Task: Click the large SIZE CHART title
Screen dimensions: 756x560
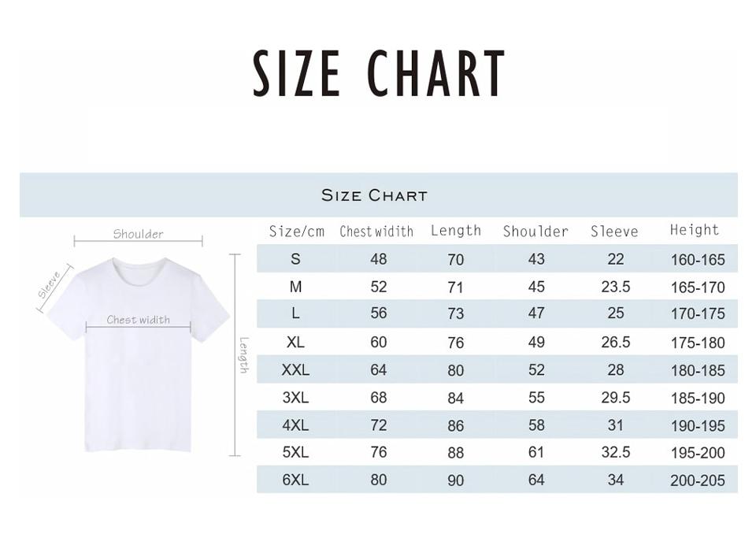Action: pyautogui.click(x=379, y=73)
